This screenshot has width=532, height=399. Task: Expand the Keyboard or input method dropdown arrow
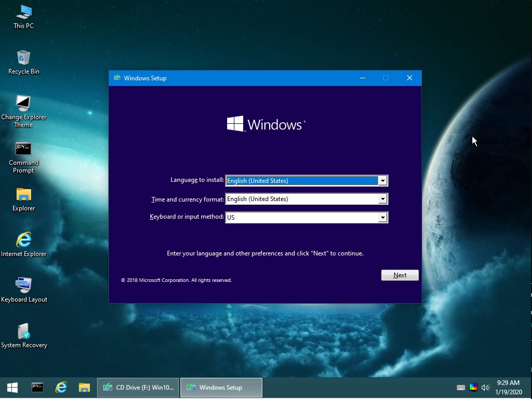point(383,217)
